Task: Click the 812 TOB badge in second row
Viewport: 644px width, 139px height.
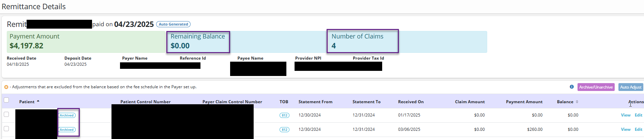Action: pyautogui.click(x=284, y=130)
